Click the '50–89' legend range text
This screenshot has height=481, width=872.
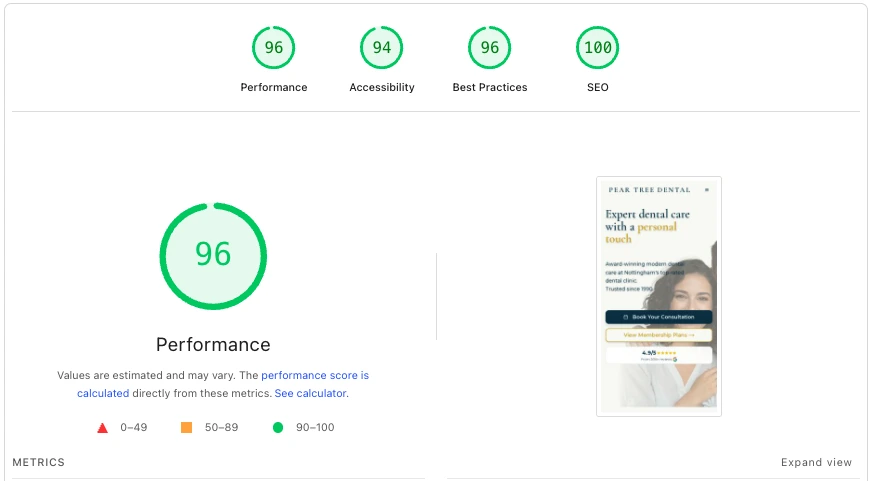coord(221,427)
